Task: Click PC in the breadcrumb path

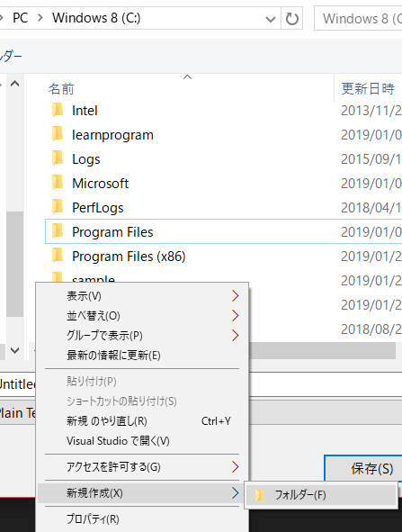Action: [20, 18]
